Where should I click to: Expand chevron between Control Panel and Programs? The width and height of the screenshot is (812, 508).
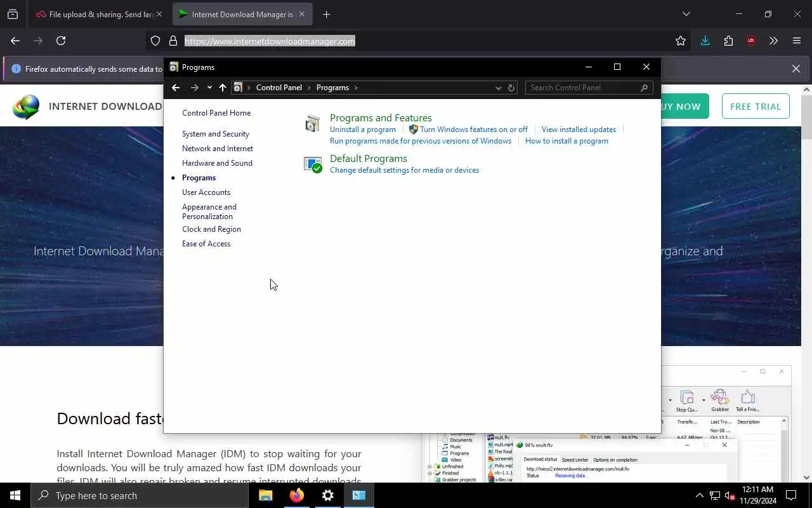pos(309,88)
